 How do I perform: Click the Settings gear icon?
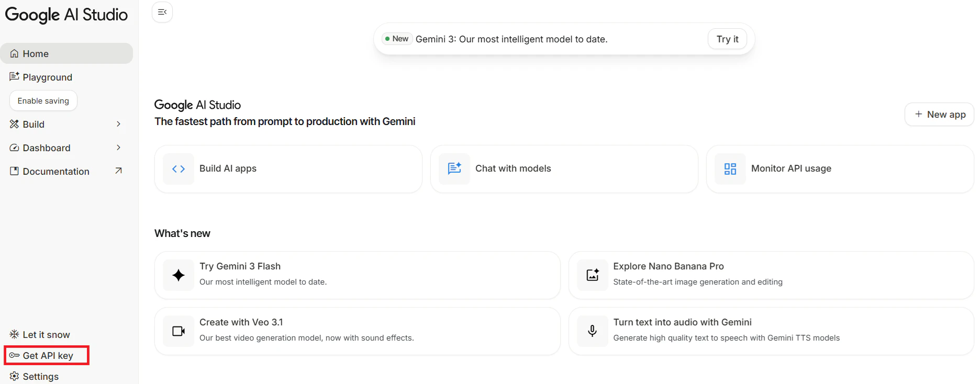point(14,376)
